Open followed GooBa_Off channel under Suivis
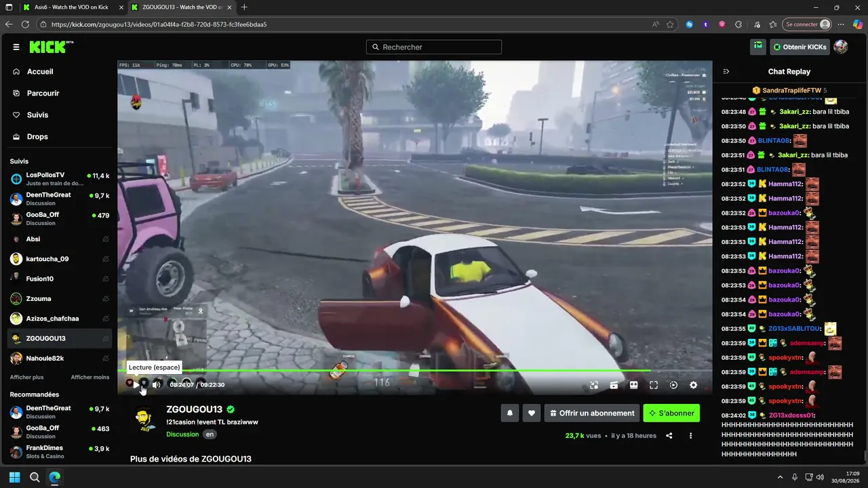Image resolution: width=868 pixels, height=488 pixels. click(x=60, y=218)
